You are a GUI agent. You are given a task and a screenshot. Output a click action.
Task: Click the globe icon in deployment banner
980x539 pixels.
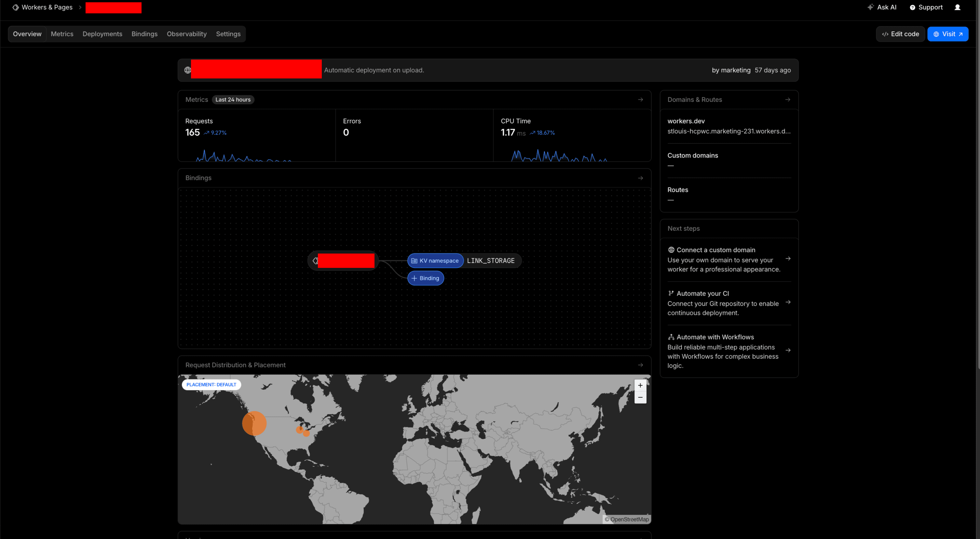[187, 70]
